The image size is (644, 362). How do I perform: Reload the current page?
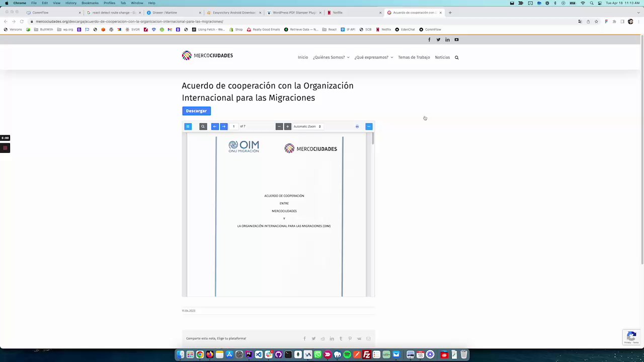[22, 22]
